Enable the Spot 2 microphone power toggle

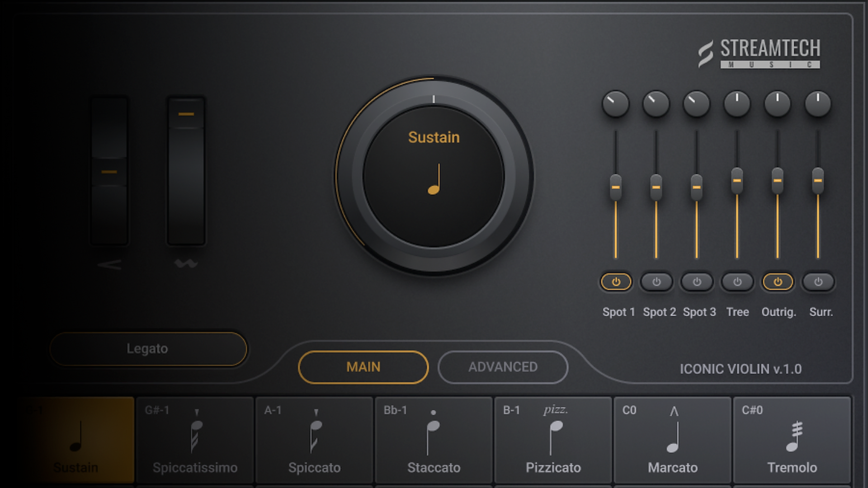click(x=656, y=282)
